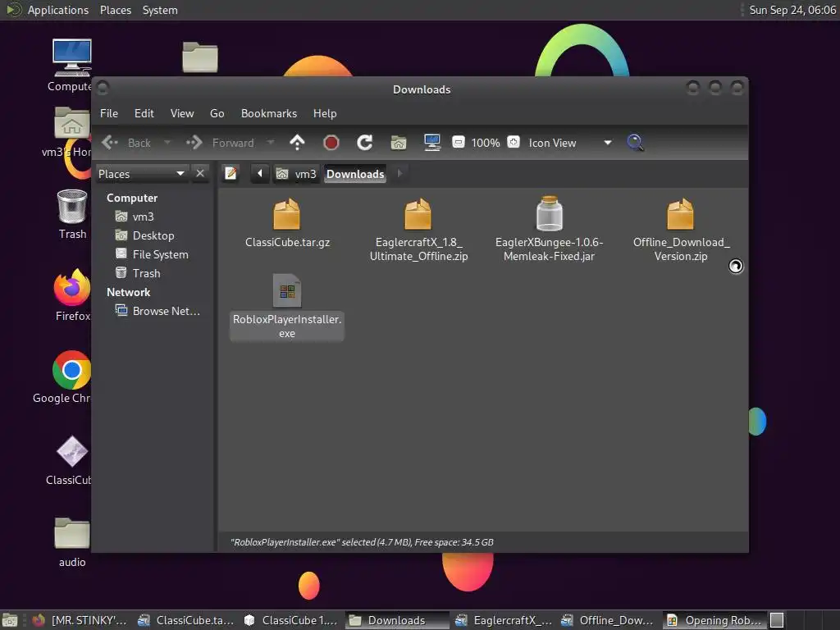Screen dimensions: 840x630
Task: Open the Edit menu
Action: point(144,113)
